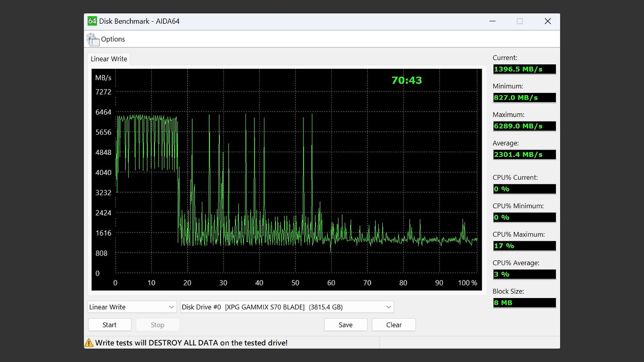This screenshot has width=644, height=362.
Task: Click the yellow warning triangle icon
Action: pos(89,343)
